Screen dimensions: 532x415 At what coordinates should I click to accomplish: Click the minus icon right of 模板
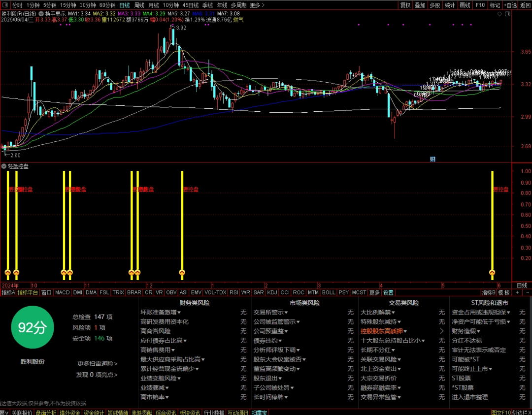(x=527, y=292)
